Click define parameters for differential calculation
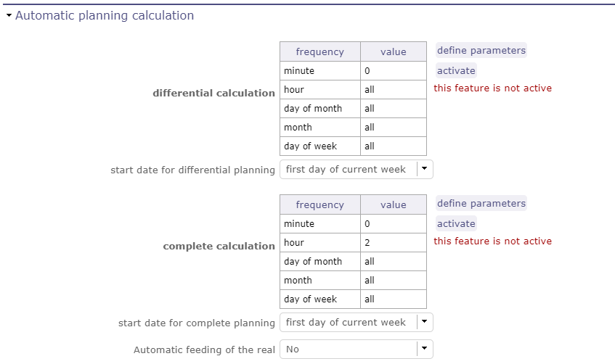The image size is (615, 364). [481, 51]
